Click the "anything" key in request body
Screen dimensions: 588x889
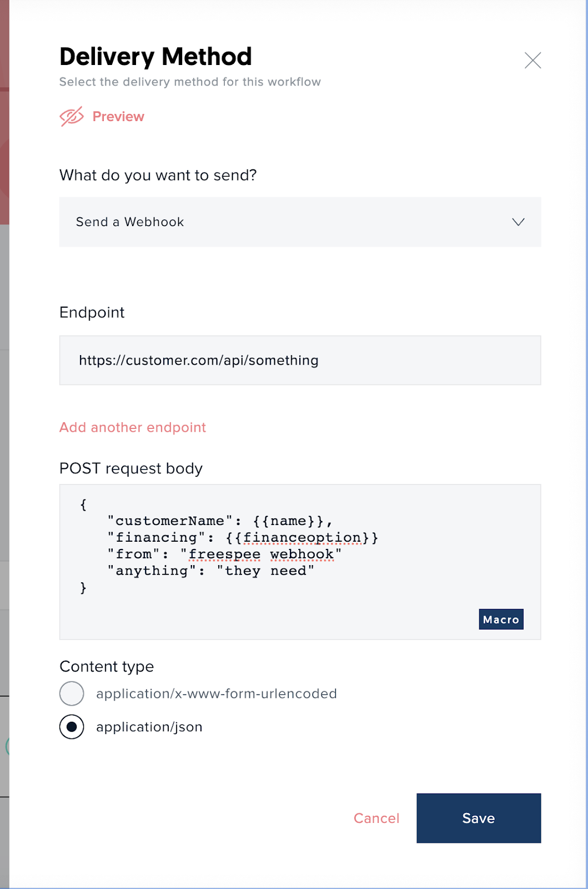click(152, 571)
